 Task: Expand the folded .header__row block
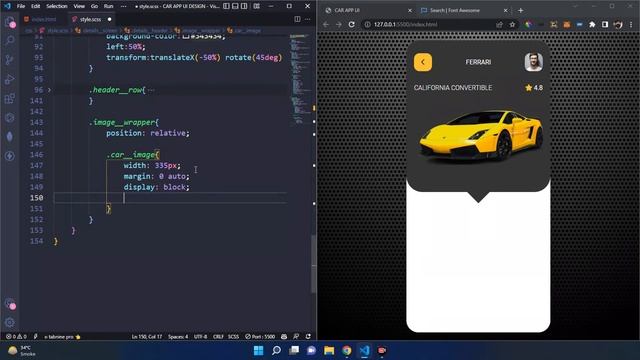point(49,90)
